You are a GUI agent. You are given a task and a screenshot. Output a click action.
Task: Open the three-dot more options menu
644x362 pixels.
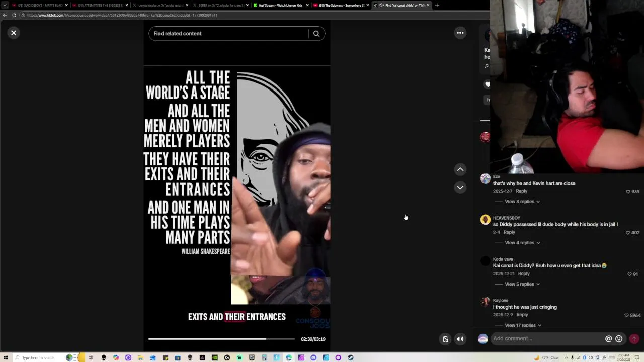(460, 33)
